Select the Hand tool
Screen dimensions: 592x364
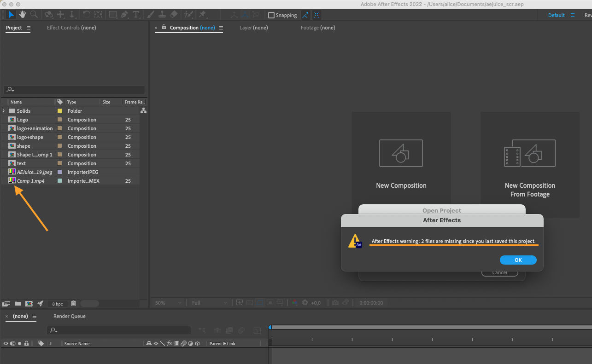[22, 15]
